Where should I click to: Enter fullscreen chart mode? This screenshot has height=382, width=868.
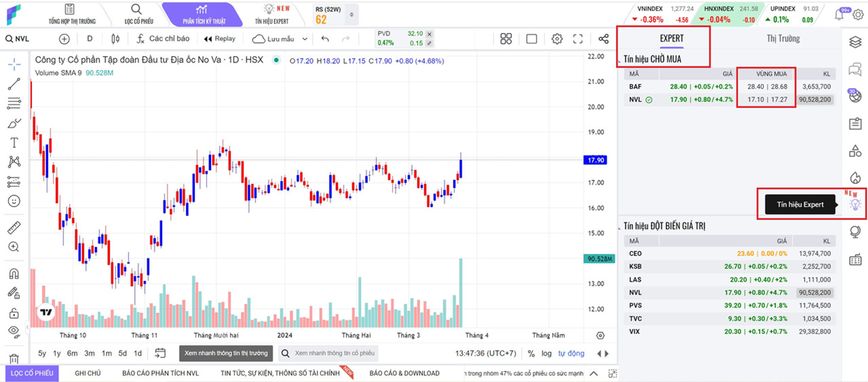coord(578,39)
